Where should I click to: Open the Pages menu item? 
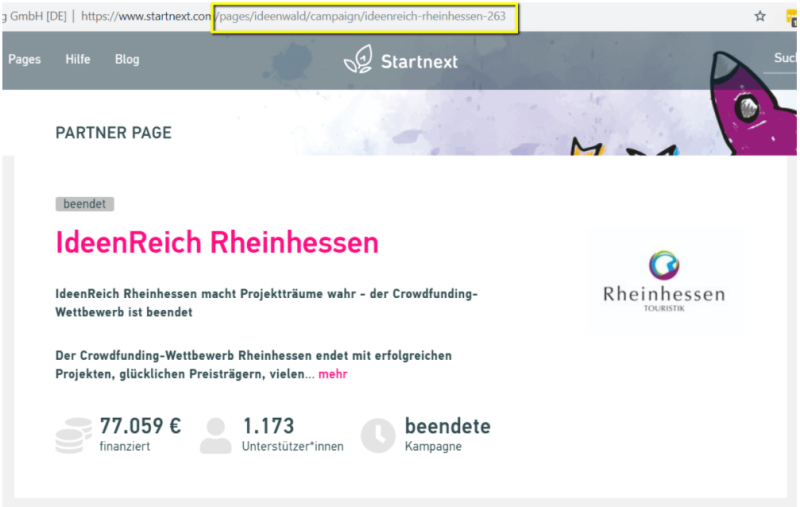[24, 60]
